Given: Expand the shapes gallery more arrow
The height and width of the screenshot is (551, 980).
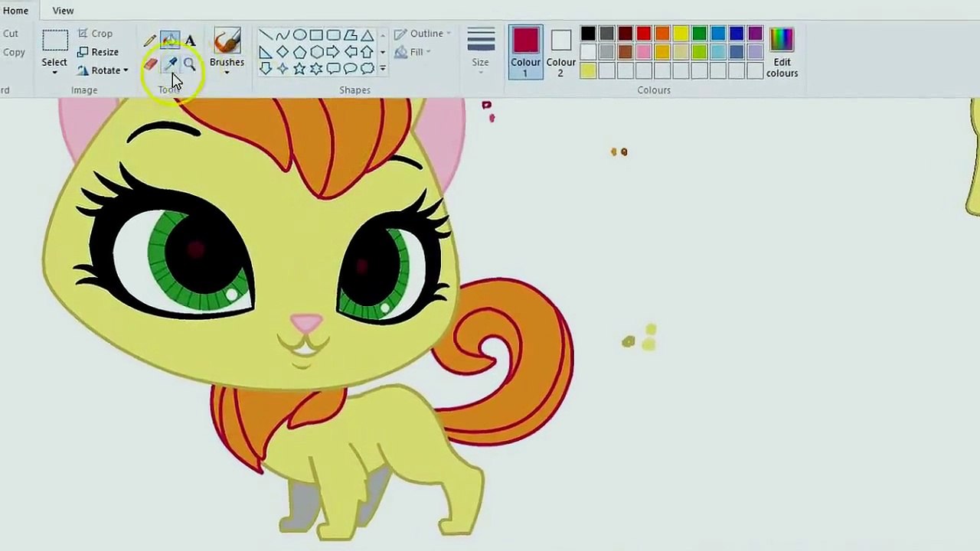Looking at the screenshot, I should coord(383,69).
